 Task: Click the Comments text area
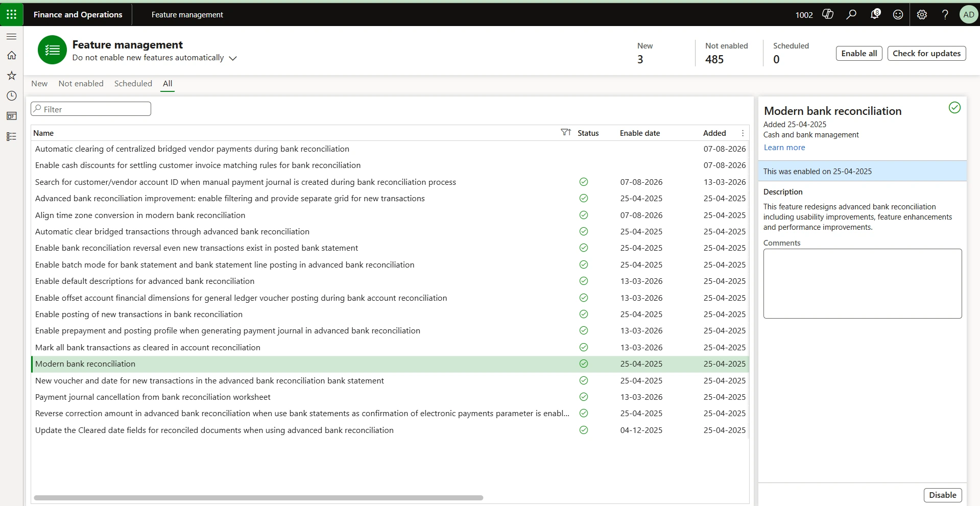point(863,283)
